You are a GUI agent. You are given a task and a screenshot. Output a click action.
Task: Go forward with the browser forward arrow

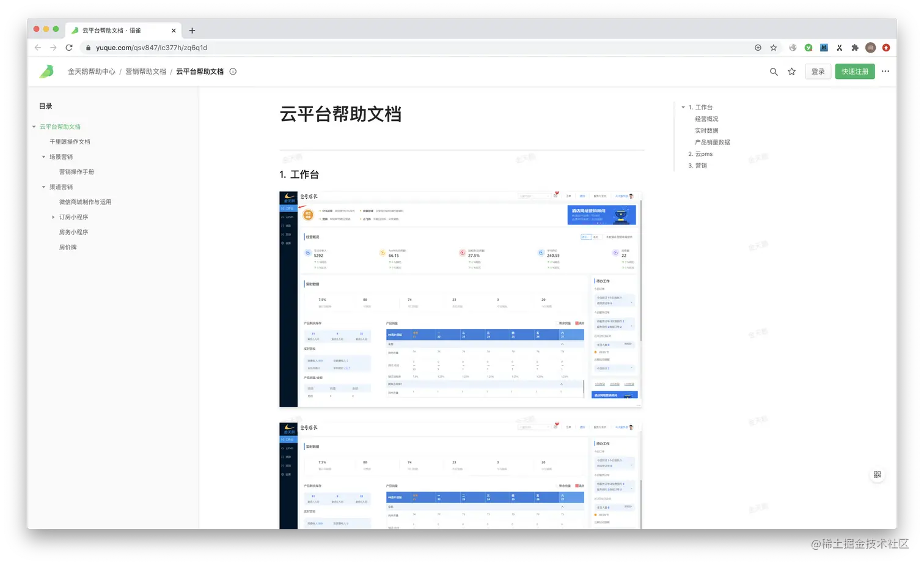pyautogui.click(x=53, y=48)
